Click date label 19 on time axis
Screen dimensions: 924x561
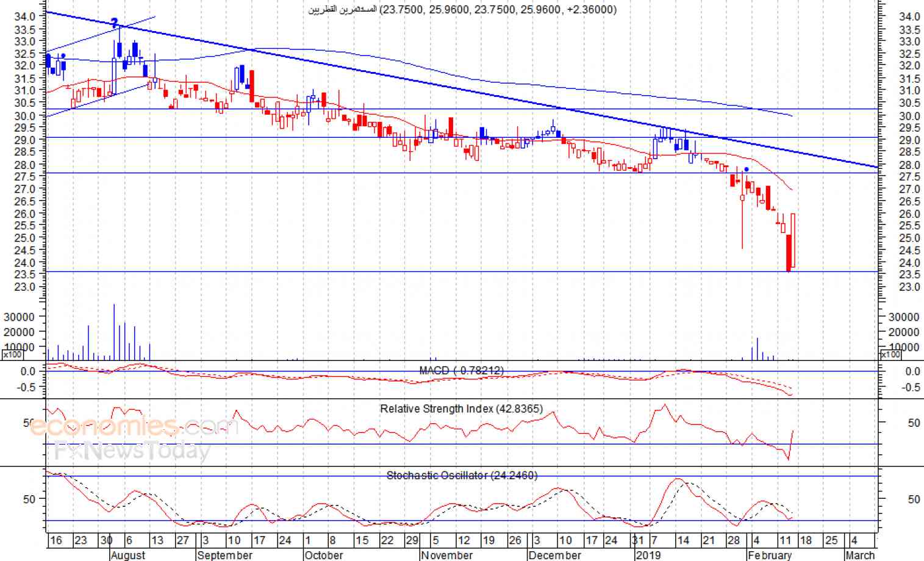click(x=489, y=540)
